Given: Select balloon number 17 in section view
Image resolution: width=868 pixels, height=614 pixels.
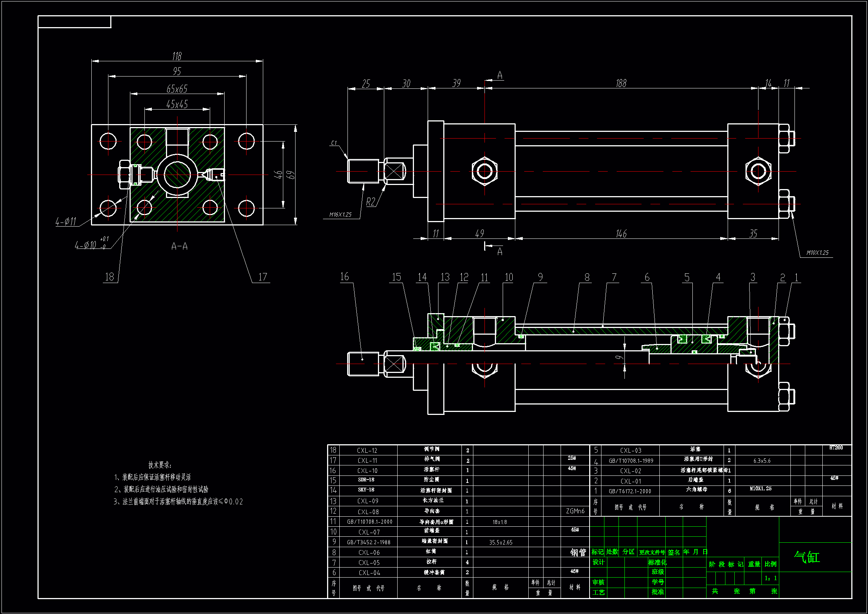Looking at the screenshot, I should [262, 277].
